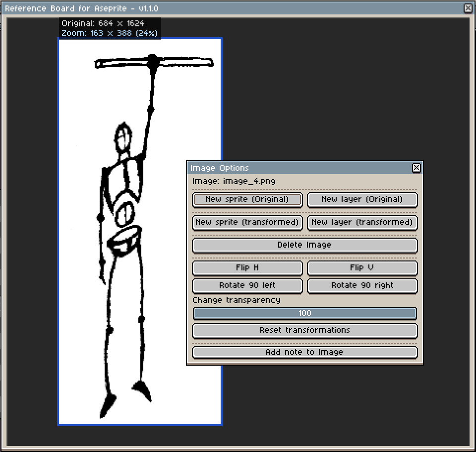The image size is (476, 452).
Task: Click New layer (Original) button
Action: (x=362, y=199)
